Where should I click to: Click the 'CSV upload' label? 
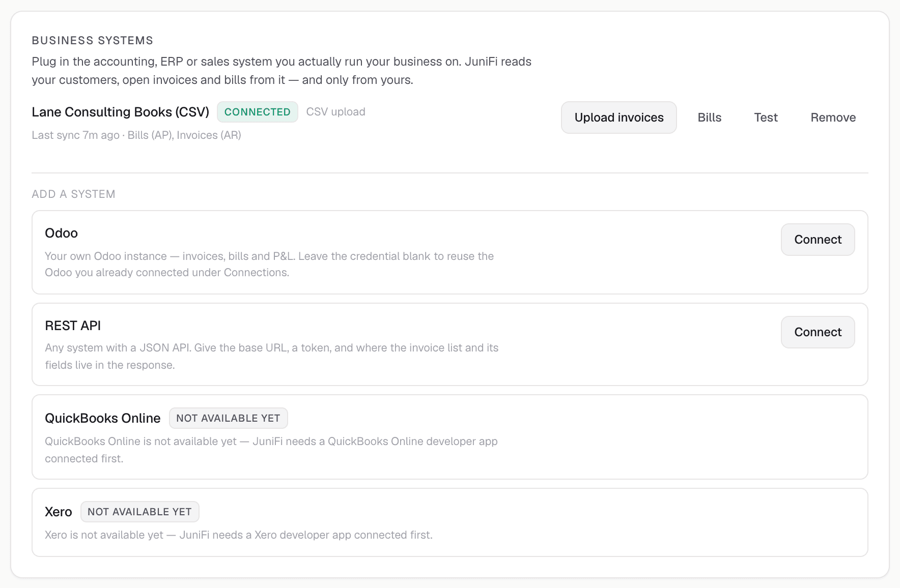click(335, 112)
